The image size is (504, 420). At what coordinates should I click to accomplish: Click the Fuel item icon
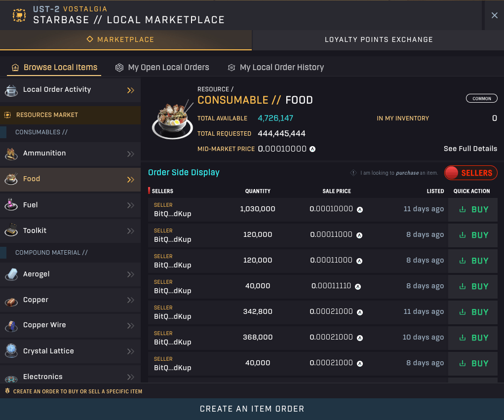coord(11,205)
